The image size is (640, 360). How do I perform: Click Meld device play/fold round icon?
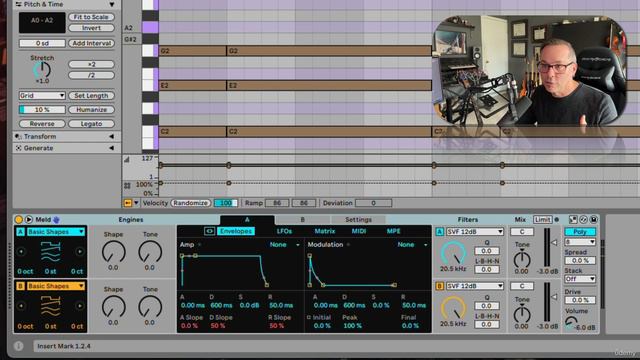pos(29,220)
